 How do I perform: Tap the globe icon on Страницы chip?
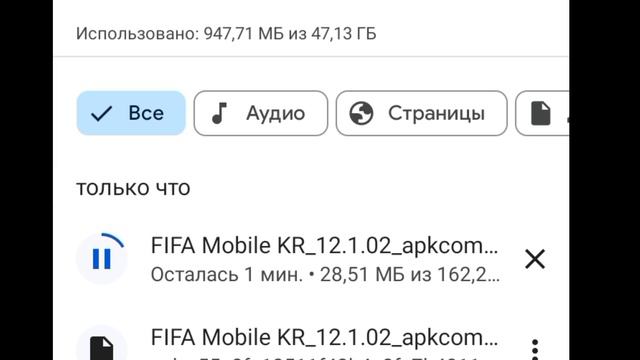click(361, 113)
